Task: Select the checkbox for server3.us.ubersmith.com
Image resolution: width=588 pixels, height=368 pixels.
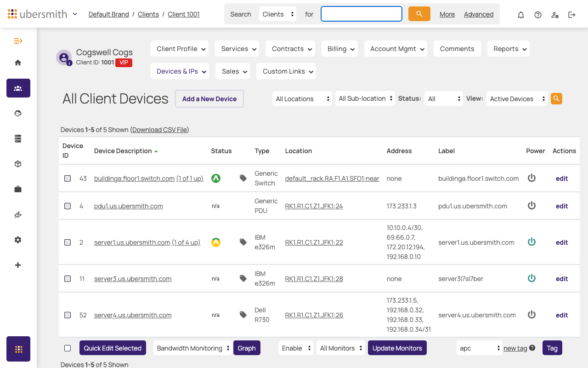Action: [x=68, y=279]
